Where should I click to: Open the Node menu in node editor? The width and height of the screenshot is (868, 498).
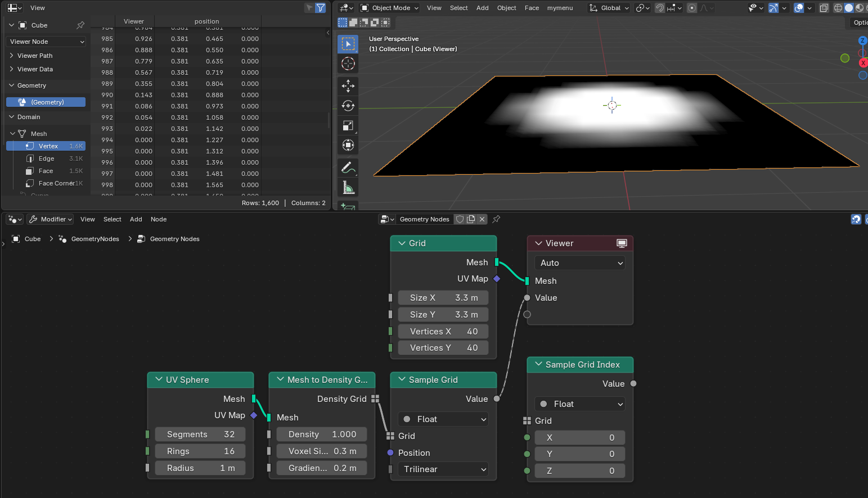coord(159,219)
